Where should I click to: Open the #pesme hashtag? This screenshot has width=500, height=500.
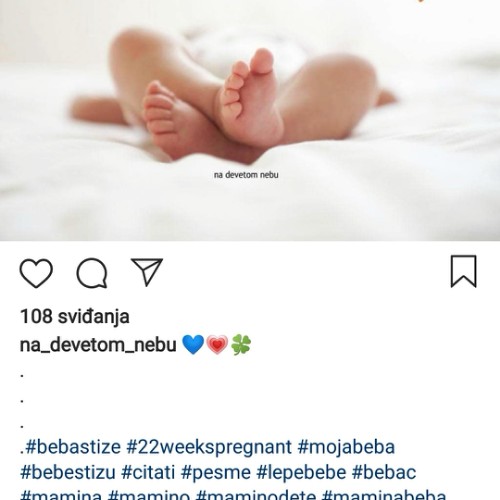(x=216, y=473)
